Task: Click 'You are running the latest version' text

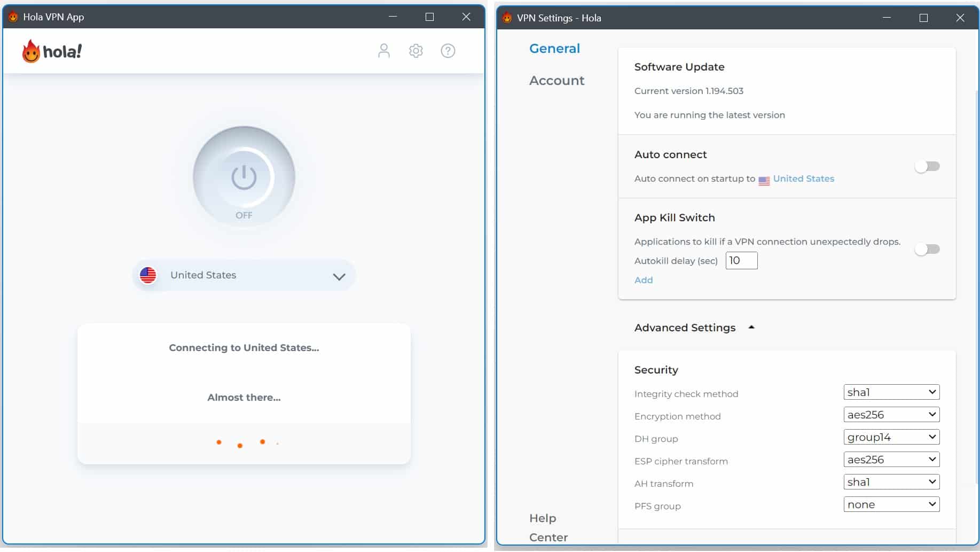Action: [x=709, y=115]
